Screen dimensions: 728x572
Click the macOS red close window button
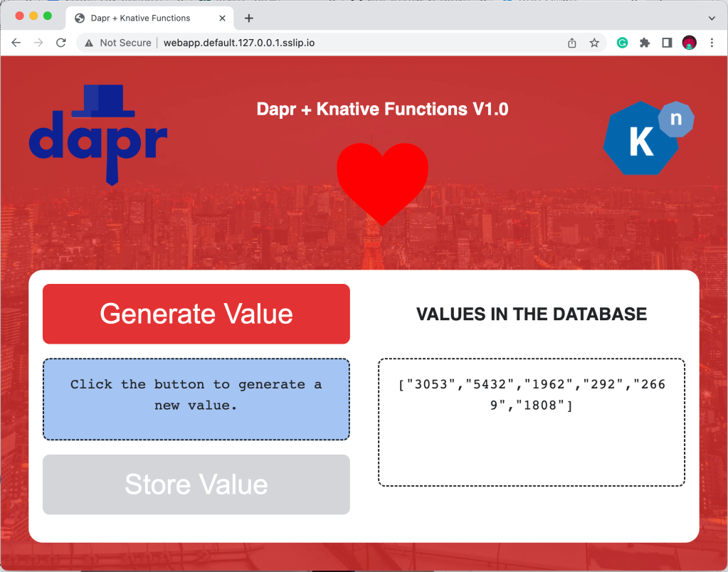point(19,16)
